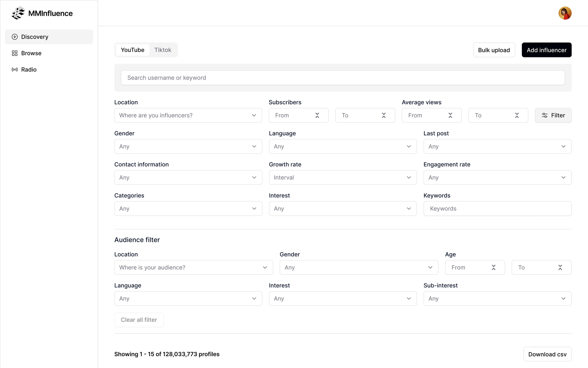The image size is (588, 368).
Task: Click the Average views To stepper arrows
Action: point(517,116)
